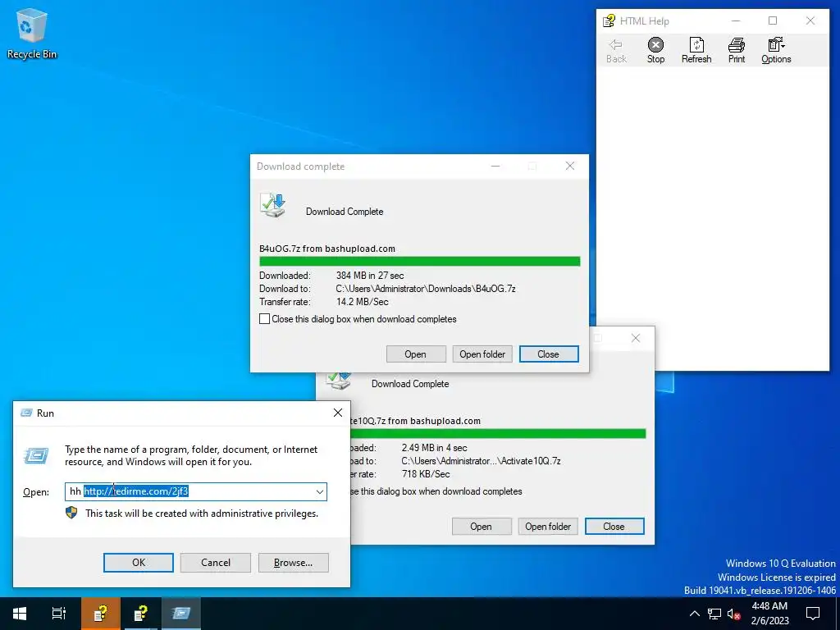Click the HTML Help title bar icon

609,21
